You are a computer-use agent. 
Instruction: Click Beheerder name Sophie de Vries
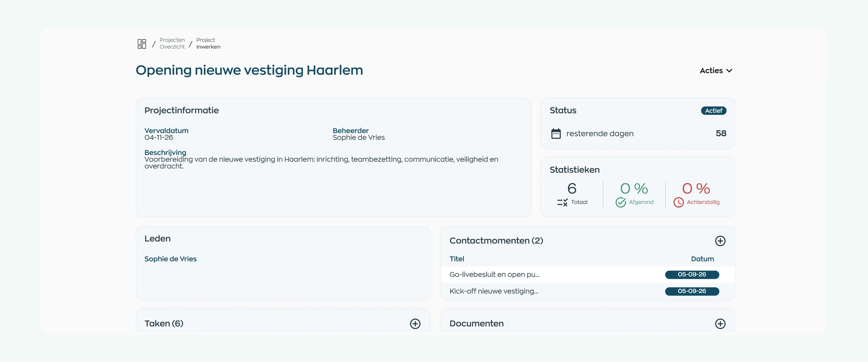359,138
